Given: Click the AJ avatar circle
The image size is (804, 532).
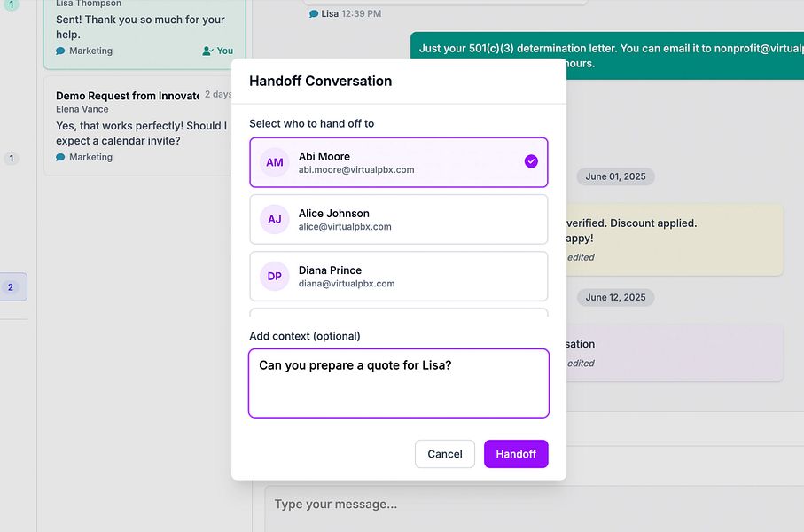Looking at the screenshot, I should (x=275, y=219).
